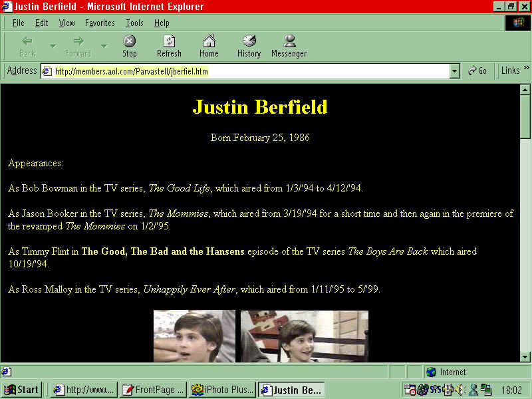Open the View menu
The width and height of the screenshot is (532, 399).
(66, 23)
